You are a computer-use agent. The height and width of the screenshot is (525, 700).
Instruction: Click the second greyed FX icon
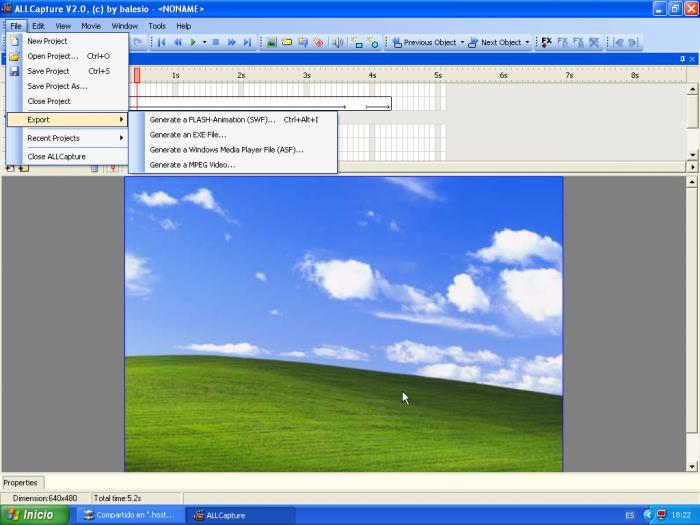[x=562, y=42]
